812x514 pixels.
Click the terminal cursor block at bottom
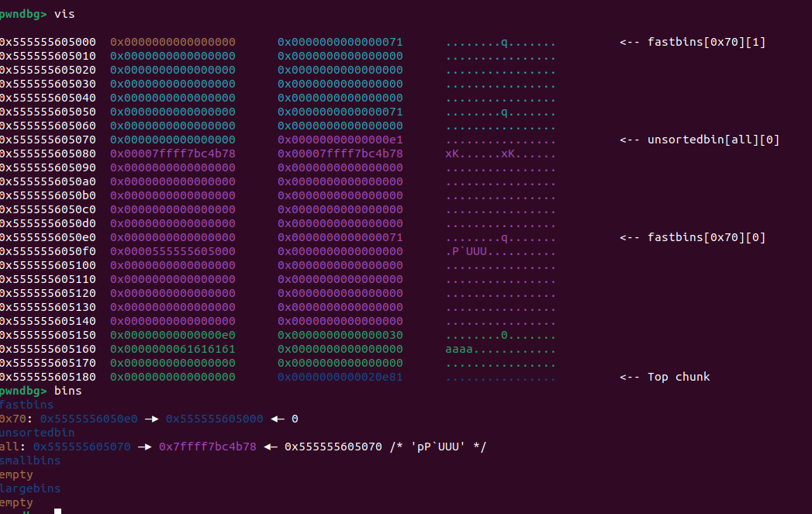coord(57,511)
